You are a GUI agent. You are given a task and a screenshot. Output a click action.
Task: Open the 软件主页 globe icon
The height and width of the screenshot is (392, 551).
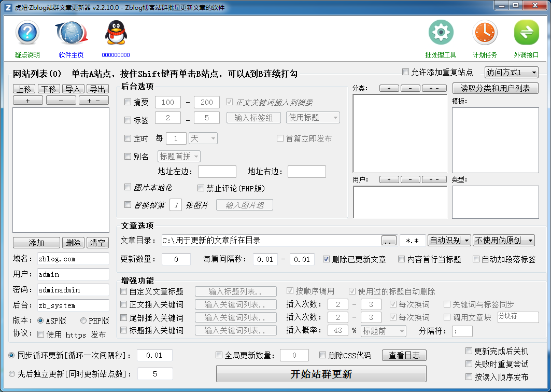[72, 33]
